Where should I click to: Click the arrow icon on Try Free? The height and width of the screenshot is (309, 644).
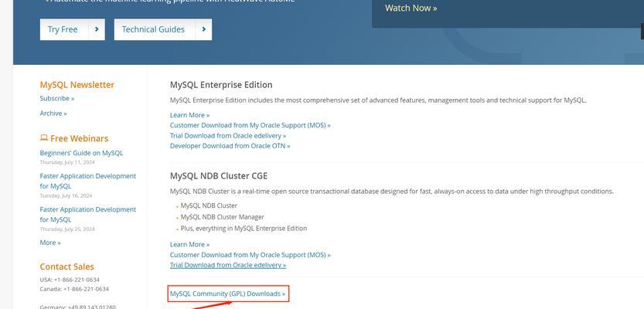point(97,29)
